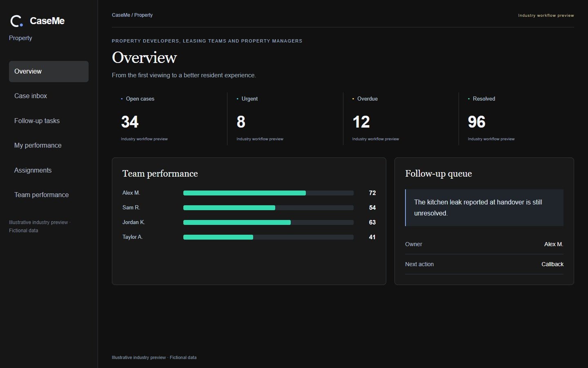588x368 pixels.
Task: Click the Resolved count 96
Action: pyautogui.click(x=477, y=122)
